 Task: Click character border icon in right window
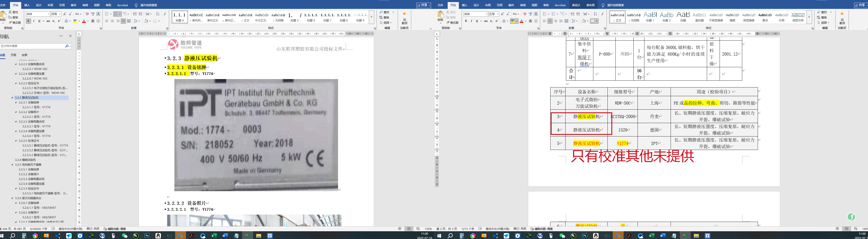[x=536, y=14]
